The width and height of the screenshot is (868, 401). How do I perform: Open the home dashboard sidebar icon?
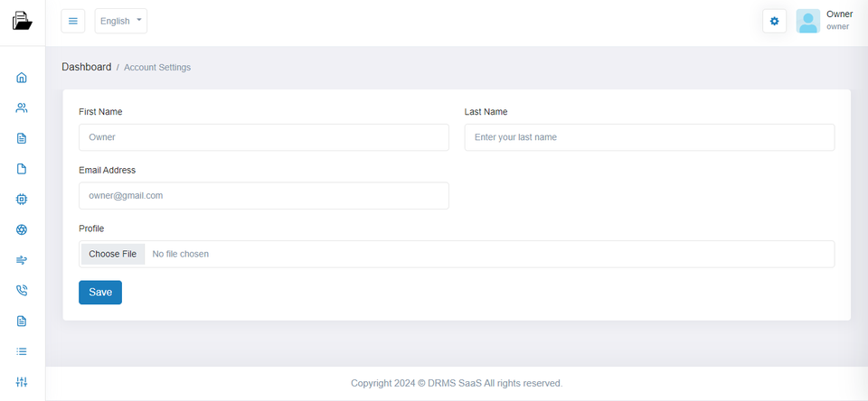pos(22,78)
